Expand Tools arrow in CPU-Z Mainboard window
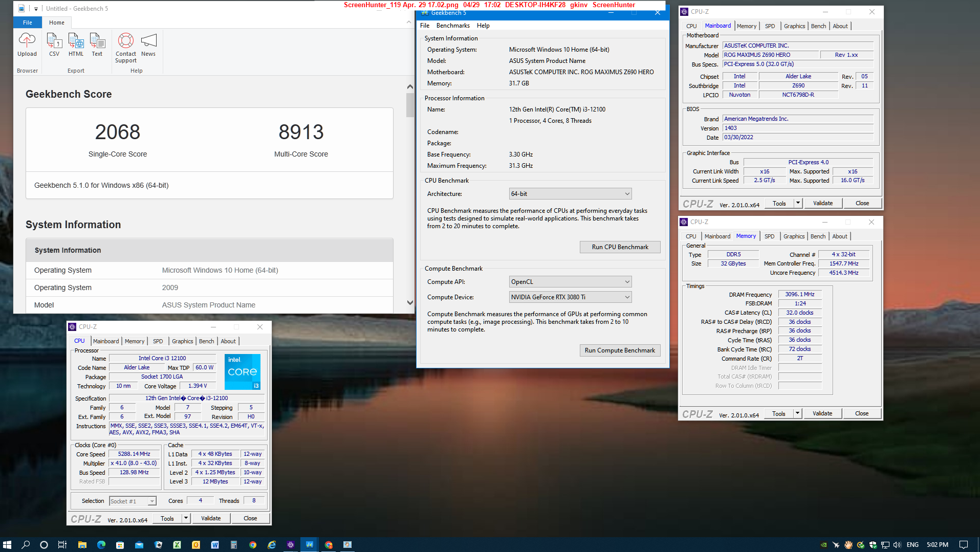980x552 pixels. tap(797, 203)
